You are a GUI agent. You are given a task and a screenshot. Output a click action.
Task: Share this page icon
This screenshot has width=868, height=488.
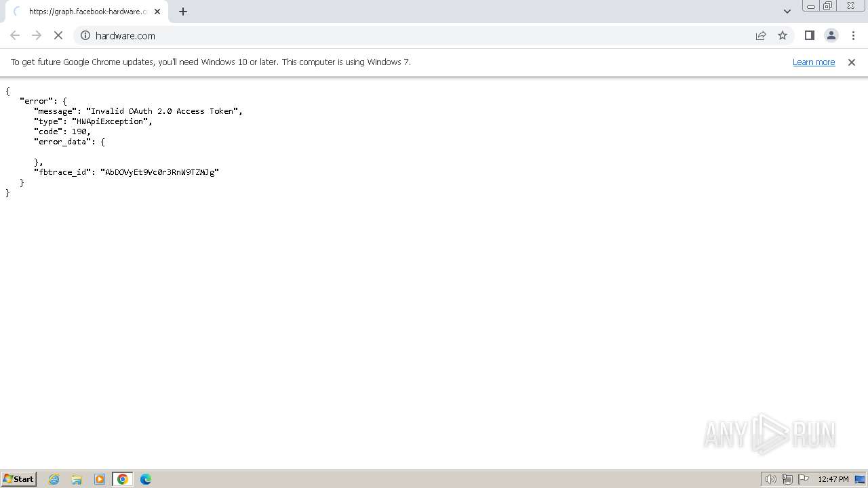tap(761, 35)
